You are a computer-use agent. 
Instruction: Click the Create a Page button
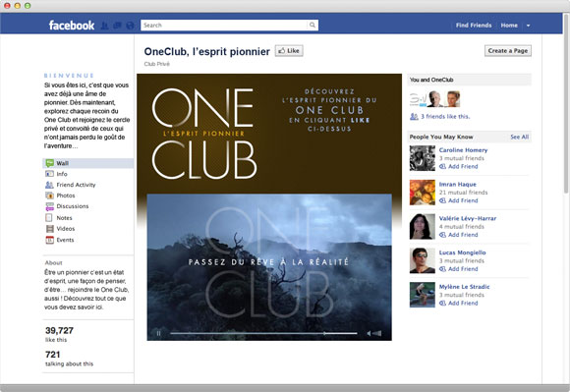(x=508, y=51)
